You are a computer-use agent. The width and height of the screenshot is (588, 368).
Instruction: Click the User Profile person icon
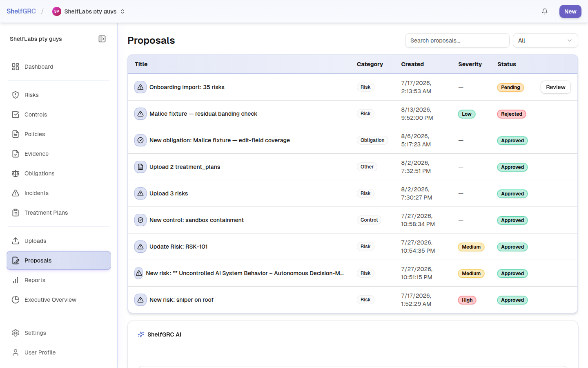click(16, 352)
